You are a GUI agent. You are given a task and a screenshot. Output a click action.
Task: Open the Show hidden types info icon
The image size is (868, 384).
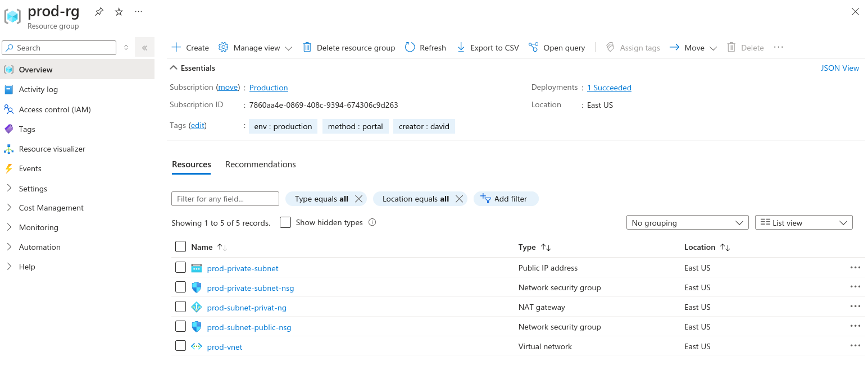[372, 222]
